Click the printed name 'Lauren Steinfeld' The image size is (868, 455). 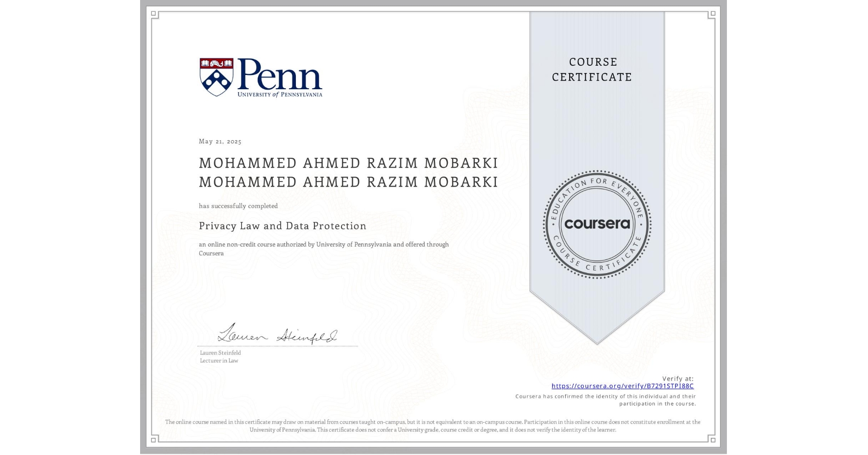(220, 353)
